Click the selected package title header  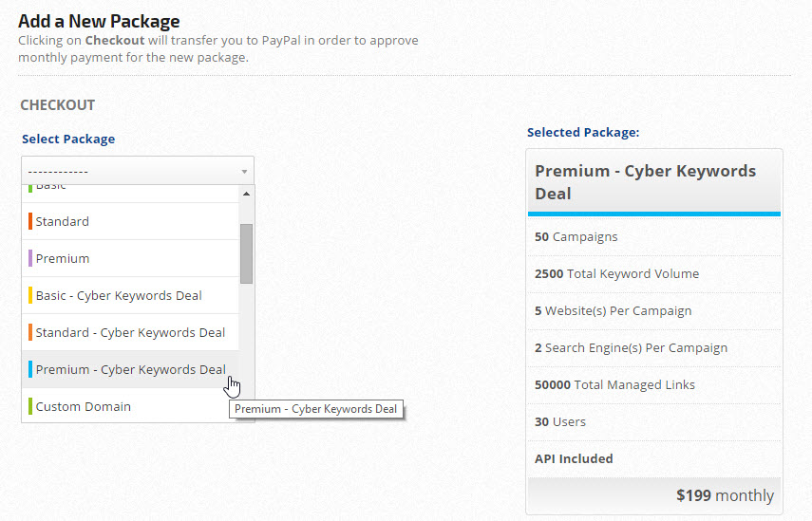(x=653, y=182)
